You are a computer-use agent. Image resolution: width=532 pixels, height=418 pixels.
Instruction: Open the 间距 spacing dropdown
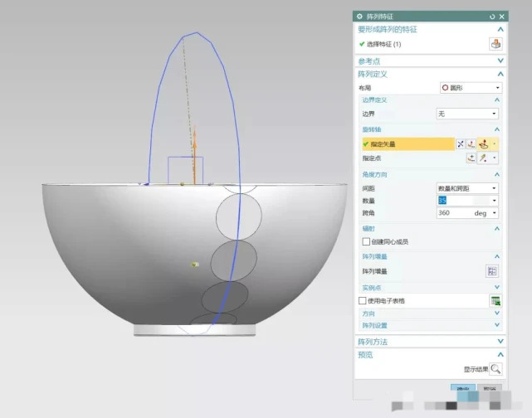(x=467, y=188)
